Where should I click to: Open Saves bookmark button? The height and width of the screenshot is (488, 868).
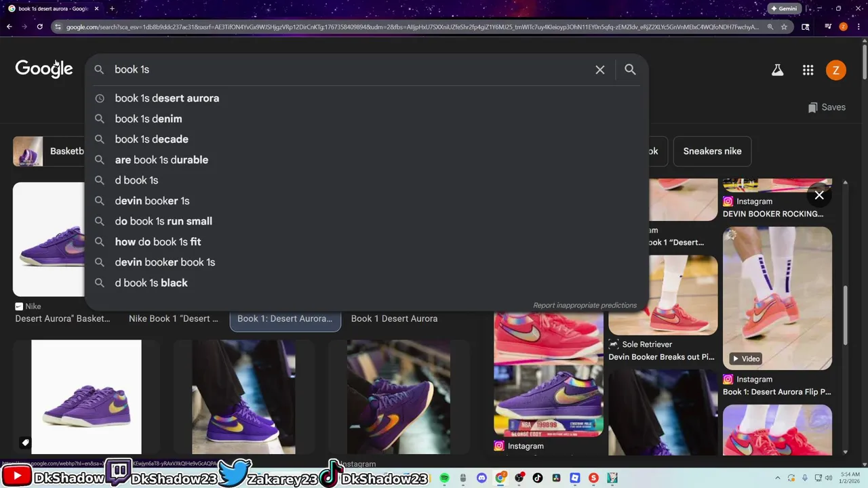[827, 107]
